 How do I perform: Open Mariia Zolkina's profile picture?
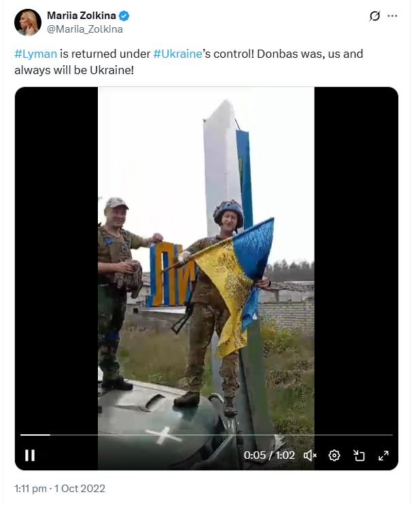pos(28,22)
